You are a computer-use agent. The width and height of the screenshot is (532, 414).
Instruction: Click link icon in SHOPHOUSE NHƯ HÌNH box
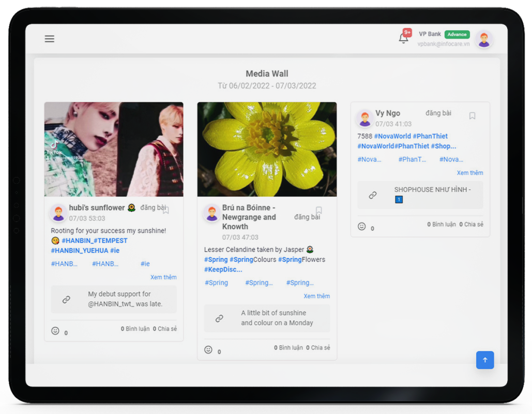coord(372,195)
